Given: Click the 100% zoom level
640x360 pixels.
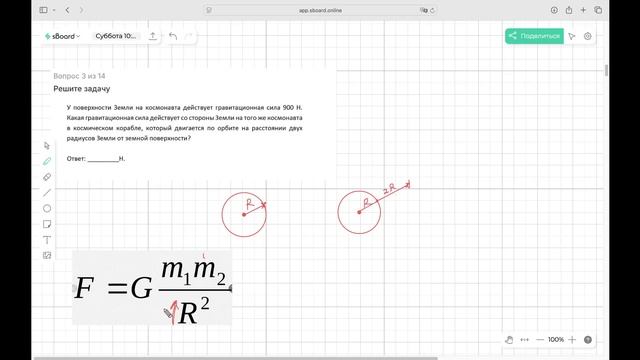Looking at the screenshot, I should (556, 340).
